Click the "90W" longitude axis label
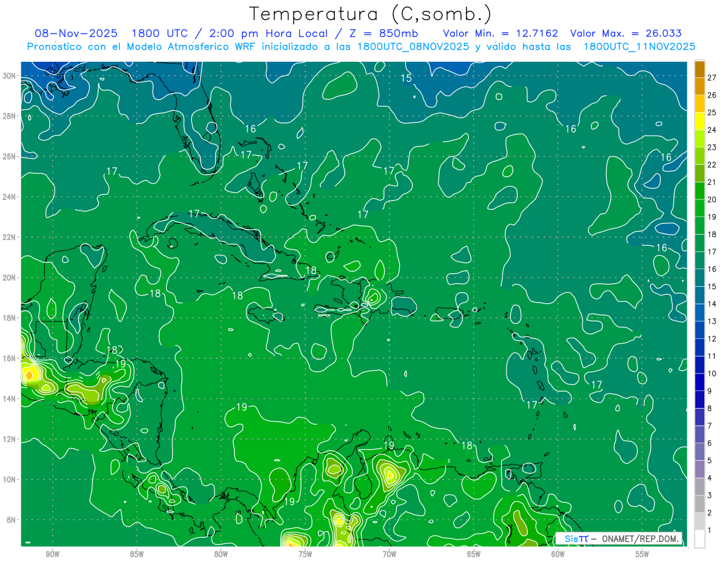The width and height of the screenshot is (728, 562). (53, 554)
